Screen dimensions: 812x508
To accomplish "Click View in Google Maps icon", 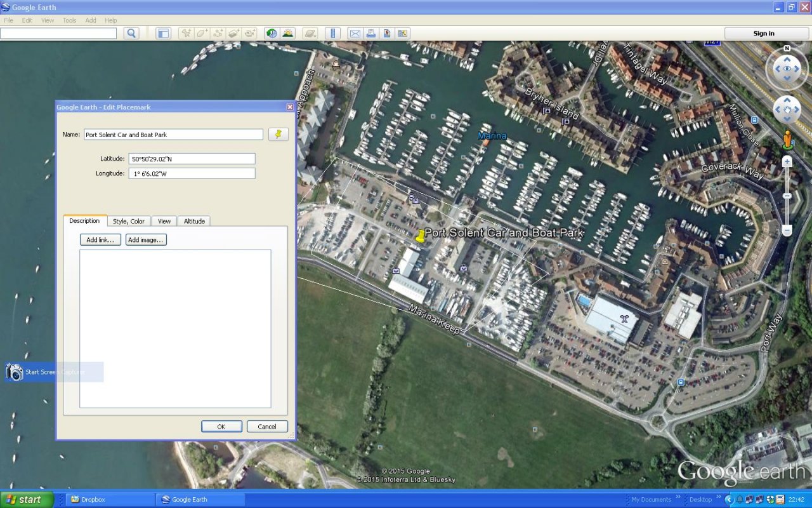I will (402, 34).
